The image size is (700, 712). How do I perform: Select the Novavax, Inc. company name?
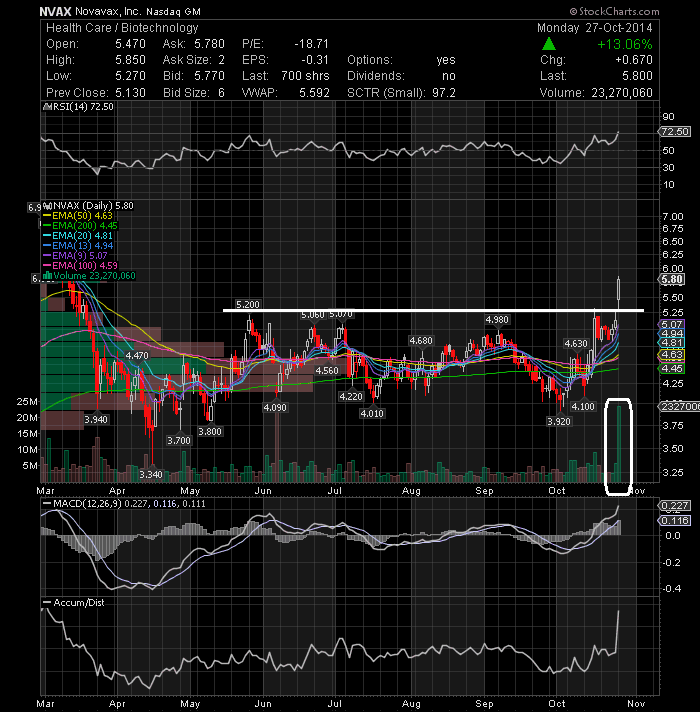(x=108, y=11)
